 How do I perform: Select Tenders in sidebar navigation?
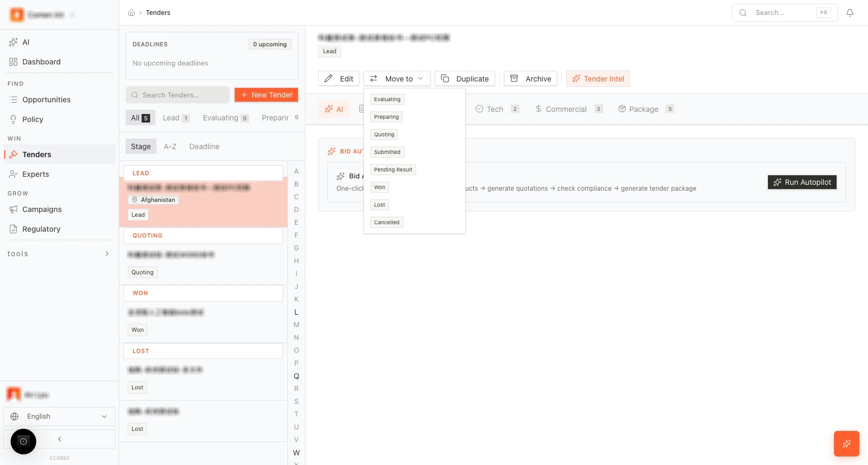[x=59, y=154]
